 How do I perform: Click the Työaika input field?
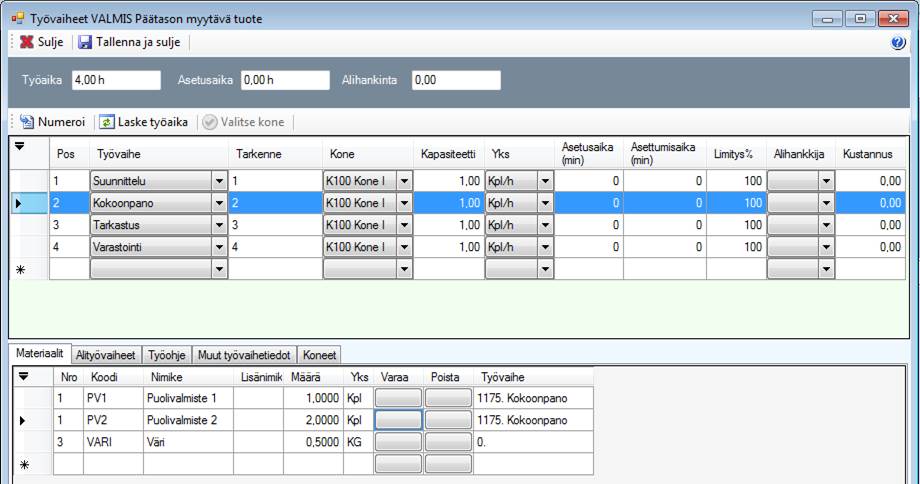click(x=116, y=80)
